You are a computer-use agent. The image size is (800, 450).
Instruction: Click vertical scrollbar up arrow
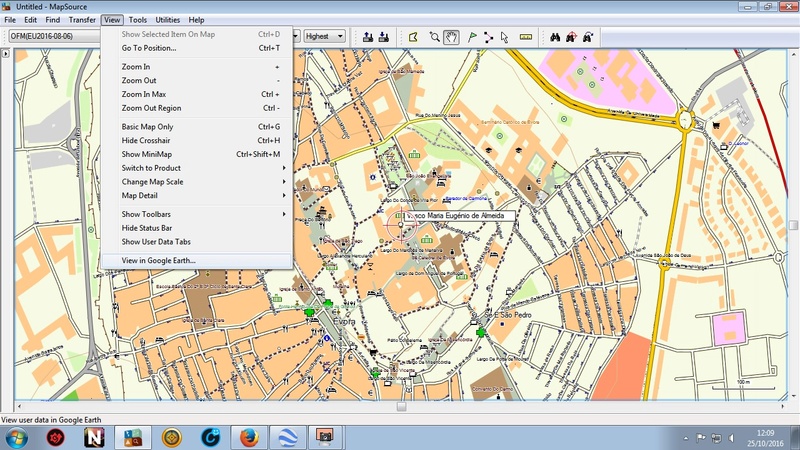(793, 54)
